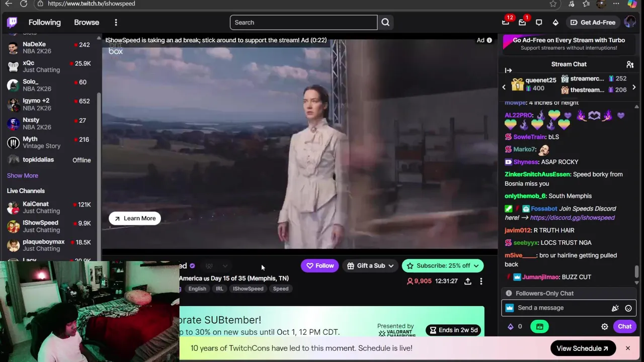Click the IShowSpeed tag
Viewport: 644px width, 362px height.
click(x=248, y=289)
